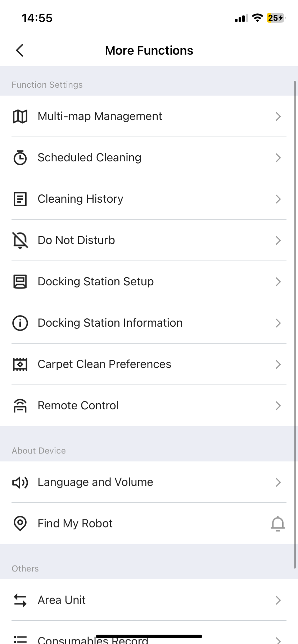Tap the Area Unit swap arrows icon

[x=20, y=600]
